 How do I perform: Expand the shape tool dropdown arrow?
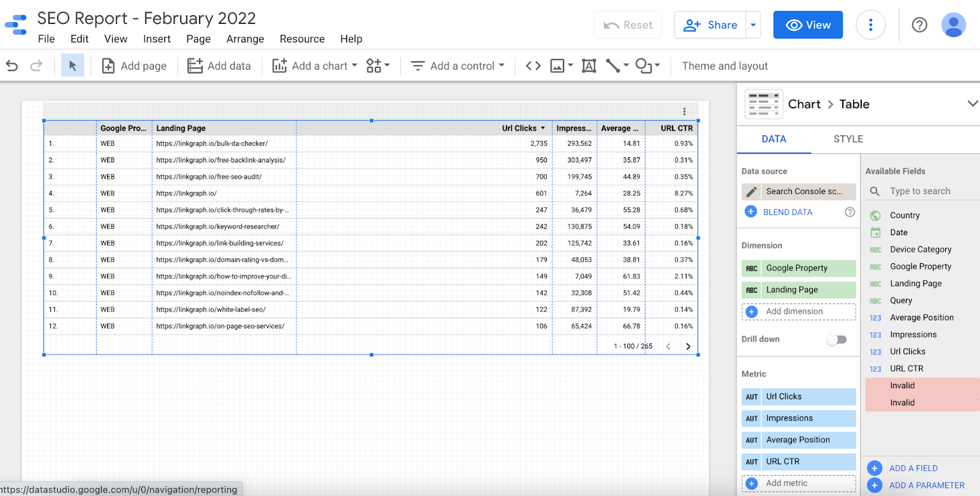[x=657, y=65]
